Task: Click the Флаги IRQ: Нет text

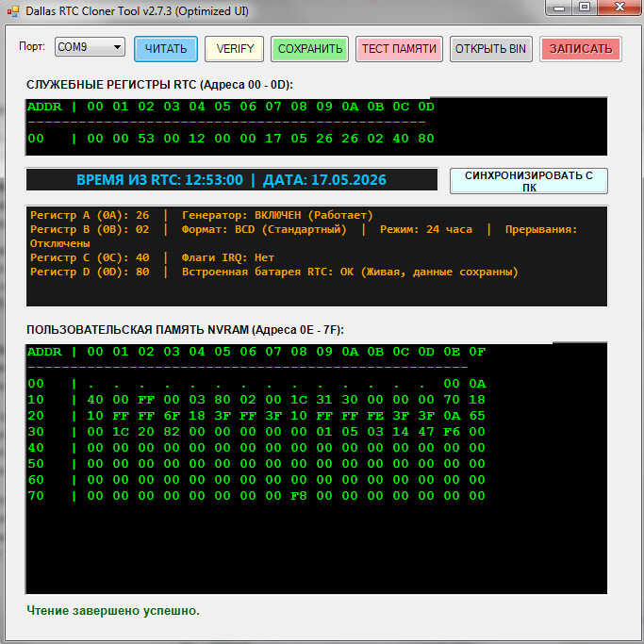Action: [228, 257]
